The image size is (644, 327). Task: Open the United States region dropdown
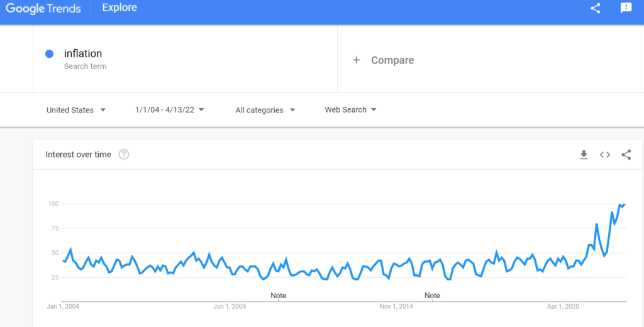click(76, 110)
